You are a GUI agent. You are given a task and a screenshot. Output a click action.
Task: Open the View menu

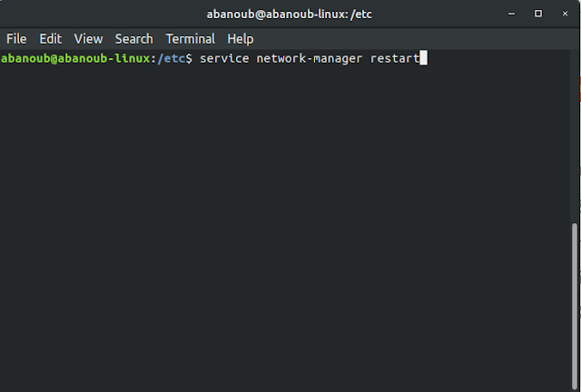[x=88, y=39]
